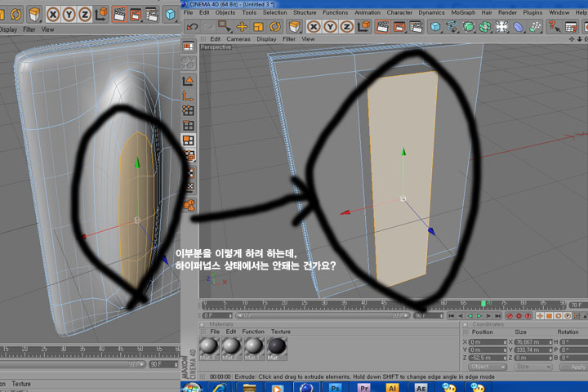Open Render Settings icon in main window toolbar

416,27
